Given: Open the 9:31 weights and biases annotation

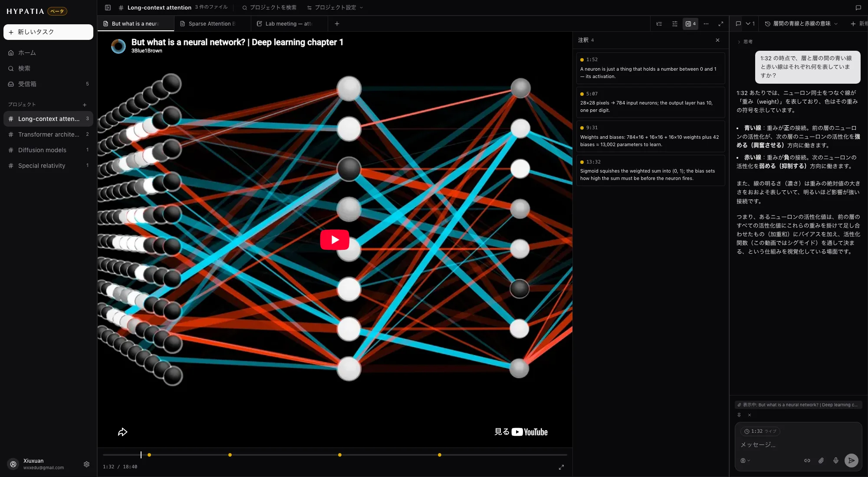Looking at the screenshot, I should pyautogui.click(x=651, y=136).
